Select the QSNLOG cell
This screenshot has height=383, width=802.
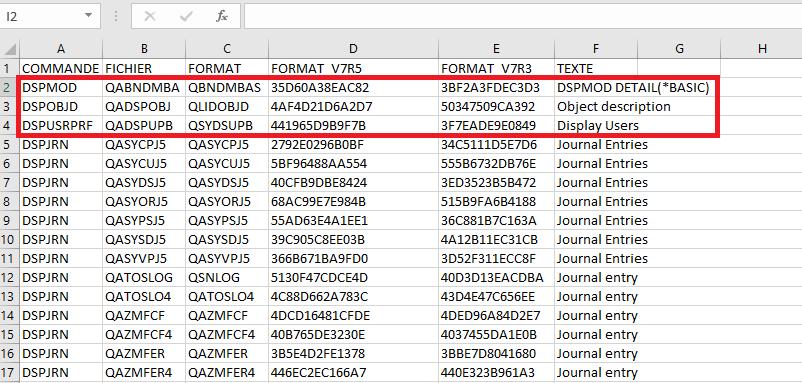coord(227,277)
